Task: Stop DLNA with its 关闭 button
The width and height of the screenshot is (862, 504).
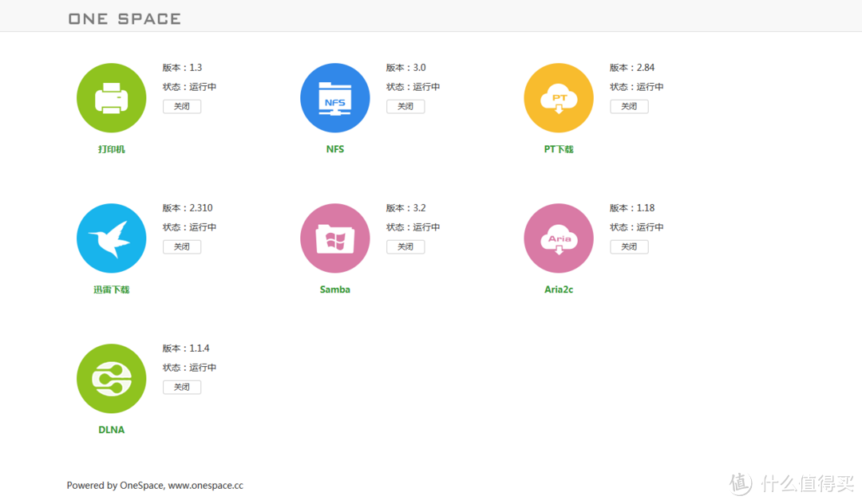Action: [182, 387]
